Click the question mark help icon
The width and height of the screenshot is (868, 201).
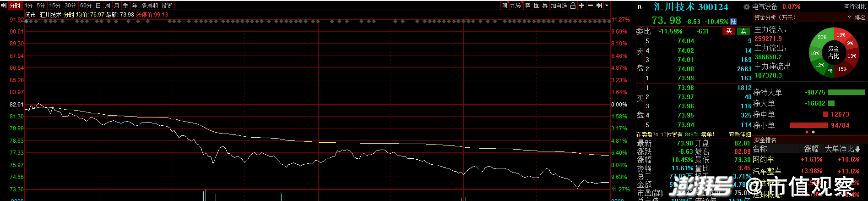pos(849,17)
